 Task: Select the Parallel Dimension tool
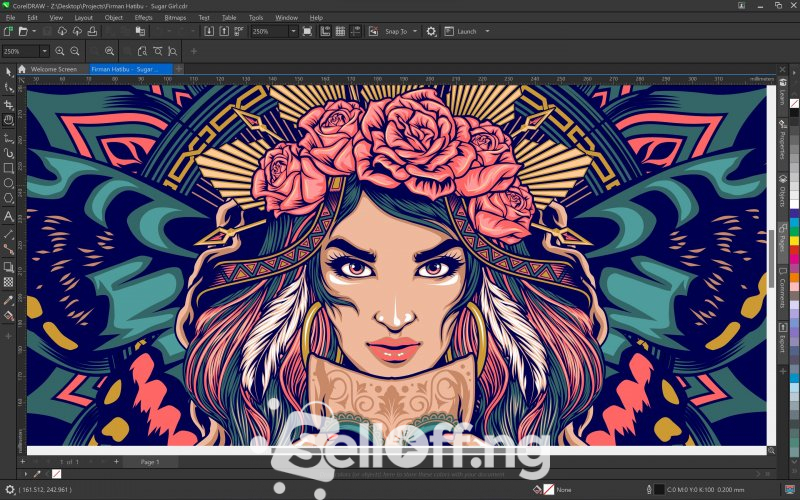[x=8, y=234]
